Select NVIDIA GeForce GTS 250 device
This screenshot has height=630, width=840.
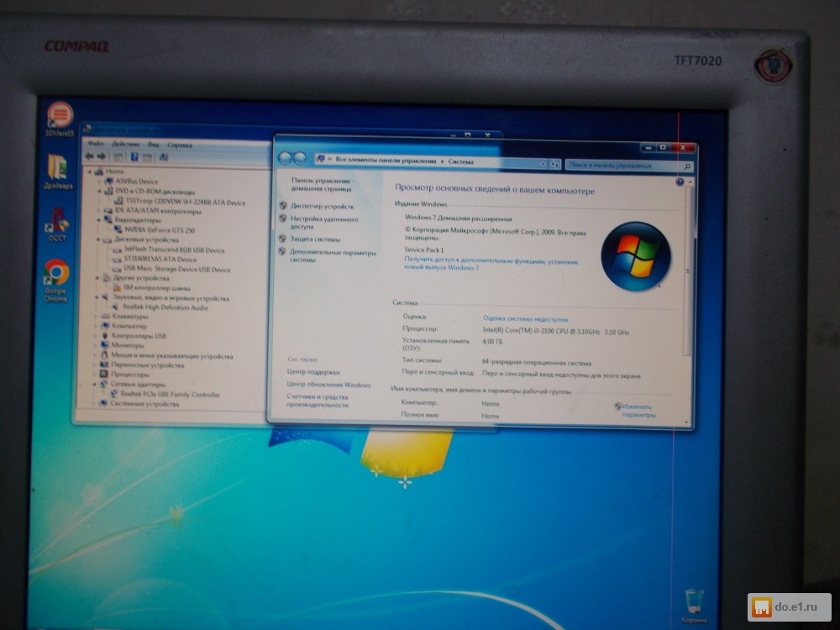(x=158, y=229)
